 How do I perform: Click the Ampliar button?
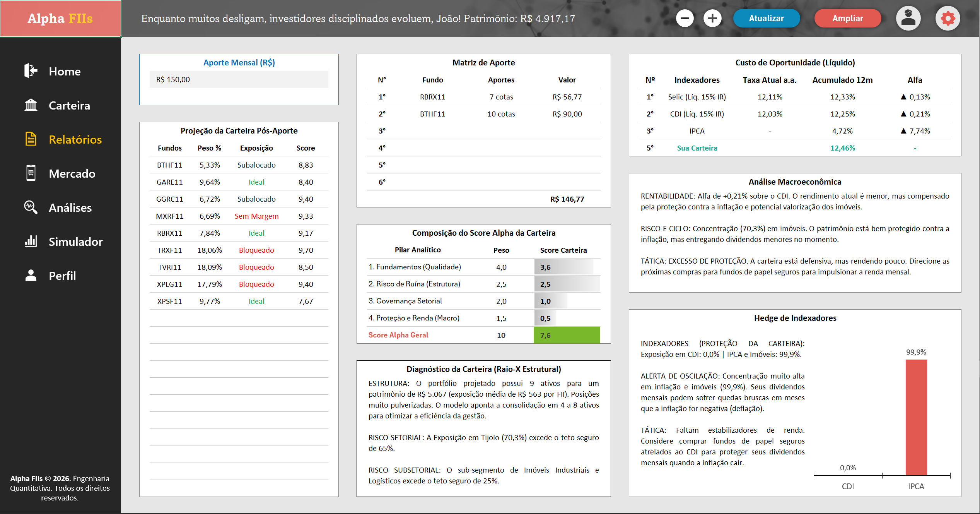tap(847, 18)
